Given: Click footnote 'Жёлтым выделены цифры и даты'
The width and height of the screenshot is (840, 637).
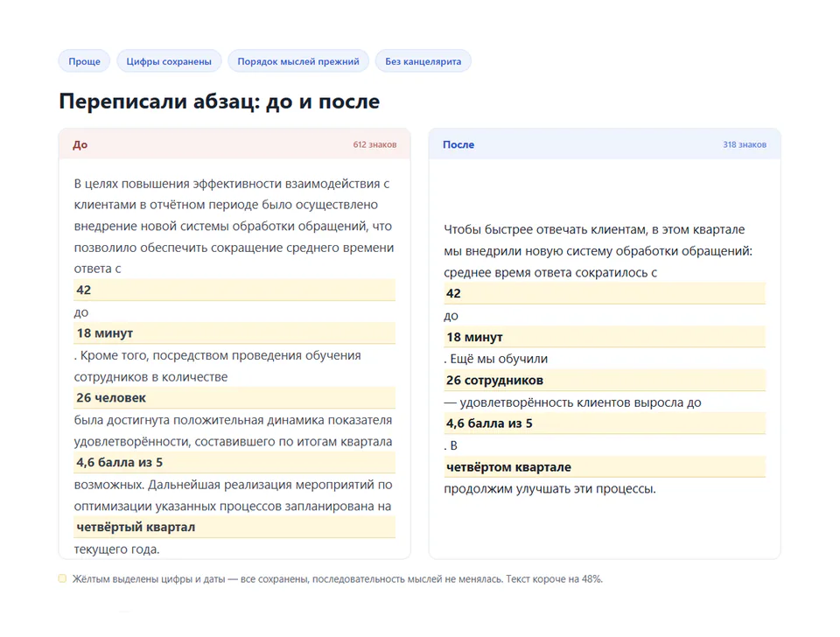Looking at the screenshot, I should click(x=149, y=579).
